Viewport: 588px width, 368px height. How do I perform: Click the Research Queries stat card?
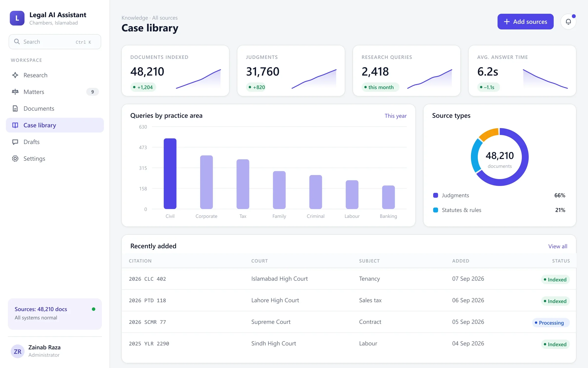[407, 71]
